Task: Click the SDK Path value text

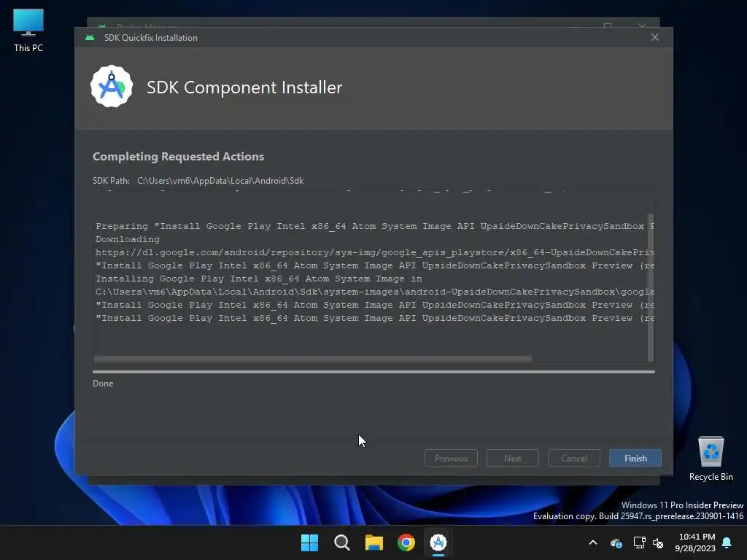Action: [x=220, y=181]
